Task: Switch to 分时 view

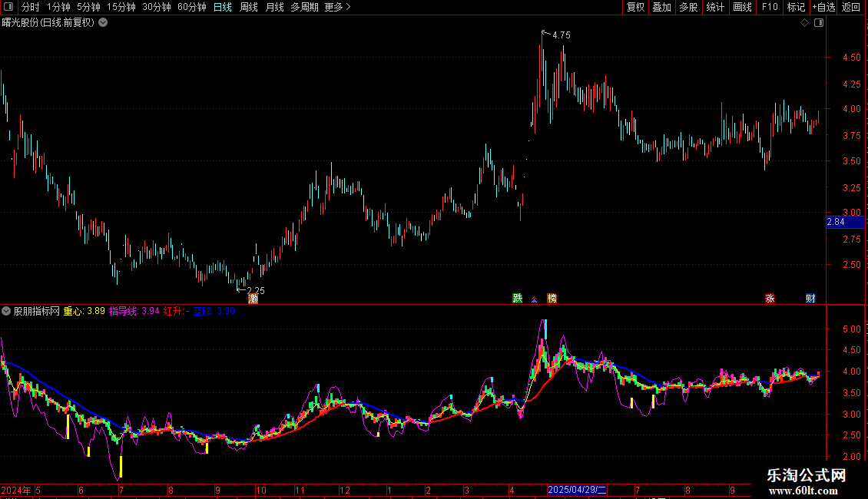Action: (31, 7)
